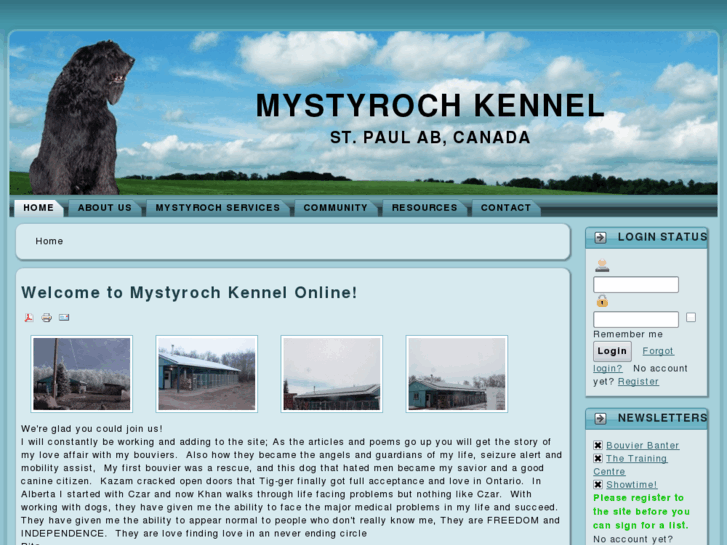
Task: Click the username person icon
Action: click(x=602, y=265)
